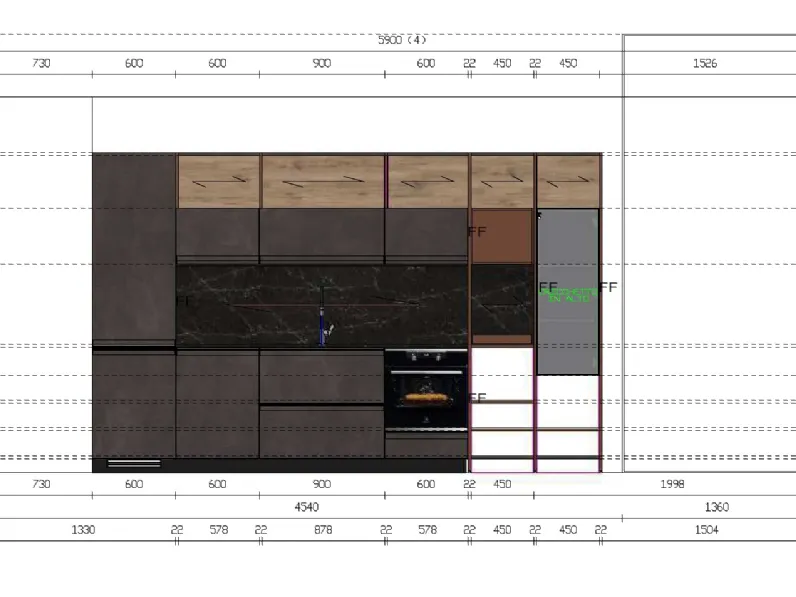Click the "5900 (4)" overall dimension label

(402, 40)
